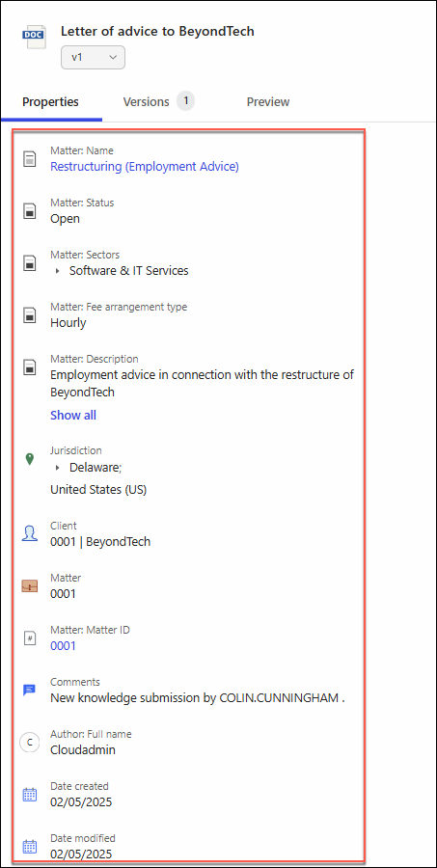Switch to the Properties tab
This screenshot has width=437, height=868.
click(x=50, y=102)
